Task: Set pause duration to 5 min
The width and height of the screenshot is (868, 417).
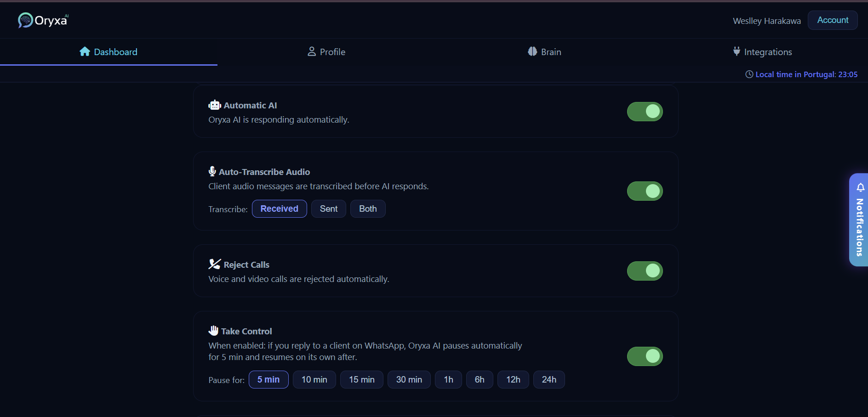Action: click(x=268, y=380)
